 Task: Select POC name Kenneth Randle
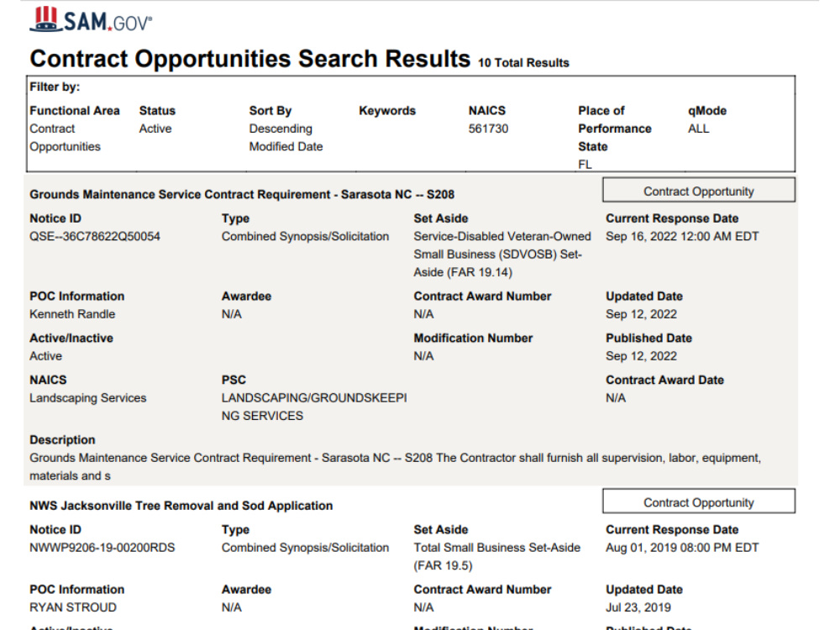tap(72, 314)
